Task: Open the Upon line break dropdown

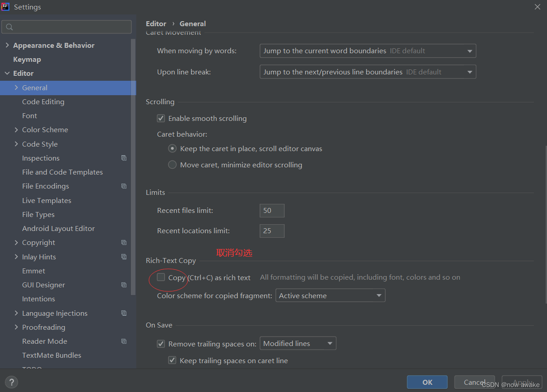Action: click(368, 72)
